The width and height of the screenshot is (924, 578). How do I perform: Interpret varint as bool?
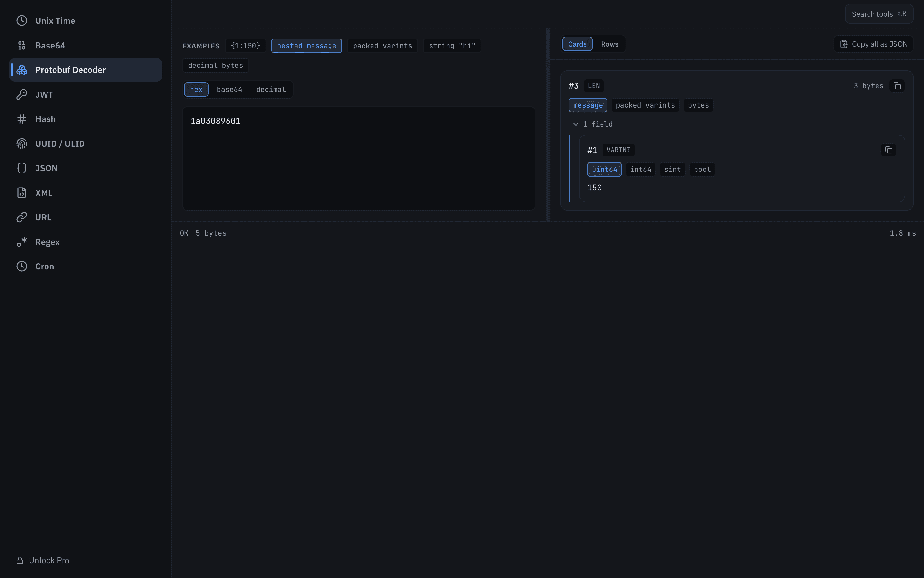(702, 169)
